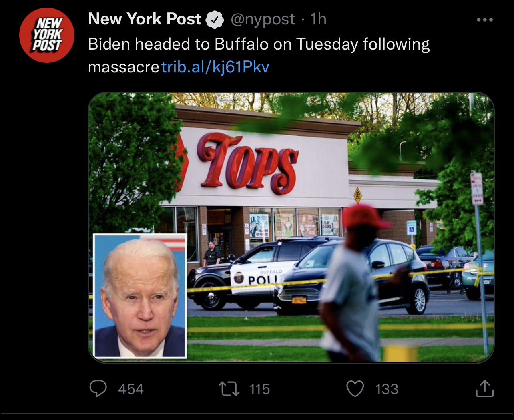Screen dimensions: 514x420
Task: Retweet the post using the retweet arrows icon
Action: pyautogui.click(x=229, y=389)
